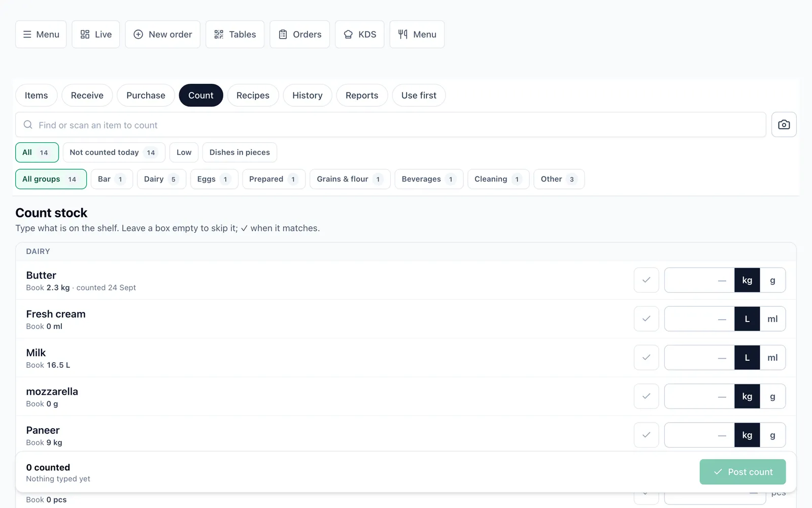This screenshot has width=812, height=508.
Task: Switch Fresh cream unit to ml
Action: 772,319
